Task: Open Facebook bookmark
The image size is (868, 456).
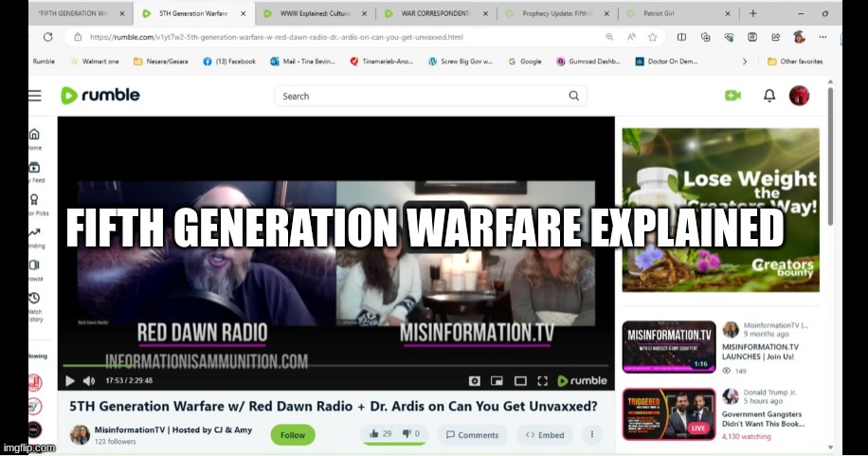Action: [x=229, y=62]
